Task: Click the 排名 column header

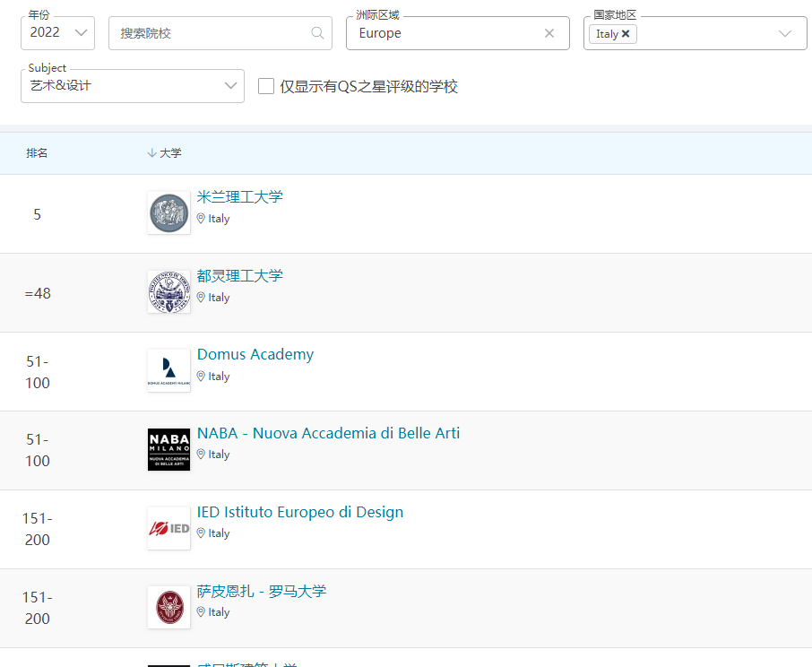Action: (x=37, y=153)
